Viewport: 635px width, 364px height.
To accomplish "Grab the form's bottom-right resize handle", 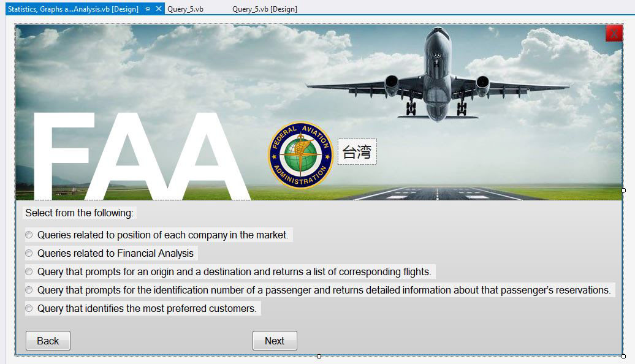I will tap(623, 356).
